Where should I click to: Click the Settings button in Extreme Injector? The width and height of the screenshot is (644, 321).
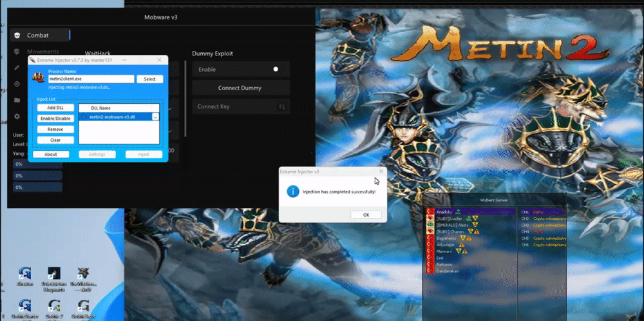click(97, 155)
